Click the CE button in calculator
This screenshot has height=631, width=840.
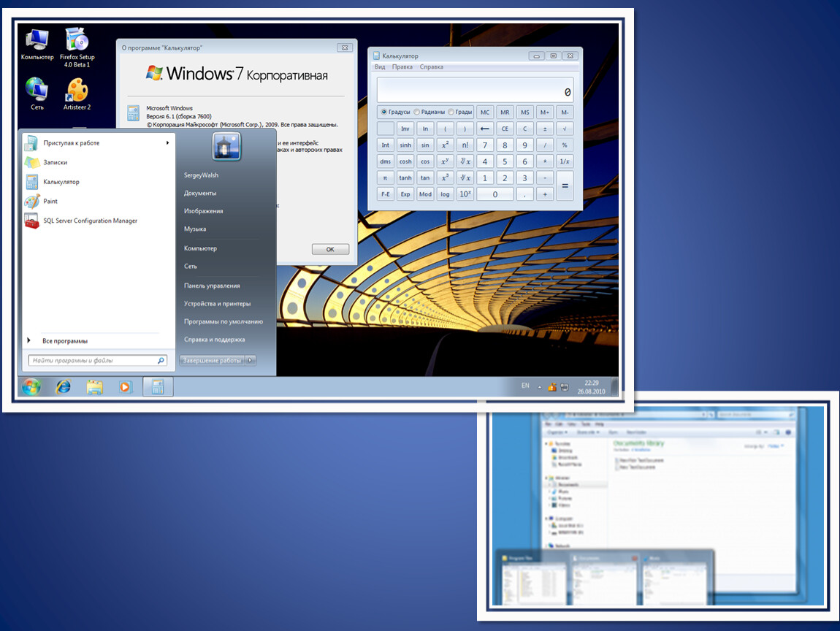click(x=505, y=129)
